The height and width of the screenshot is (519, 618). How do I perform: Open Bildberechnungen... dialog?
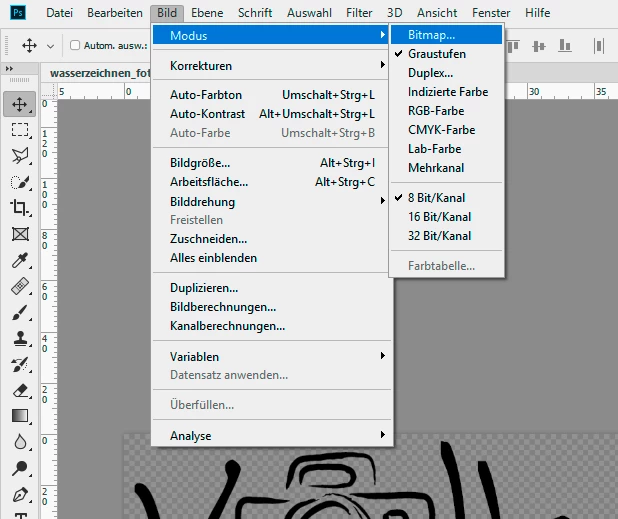pyautogui.click(x=270, y=307)
